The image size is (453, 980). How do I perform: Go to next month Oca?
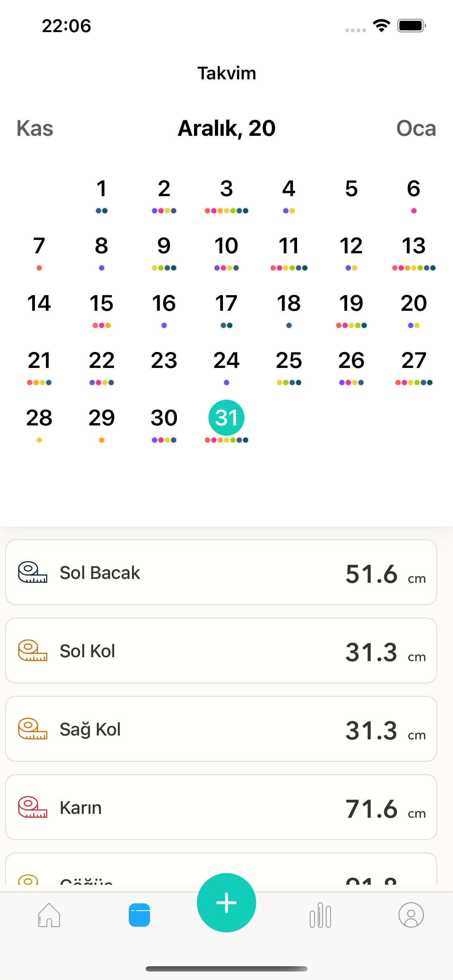tap(416, 128)
